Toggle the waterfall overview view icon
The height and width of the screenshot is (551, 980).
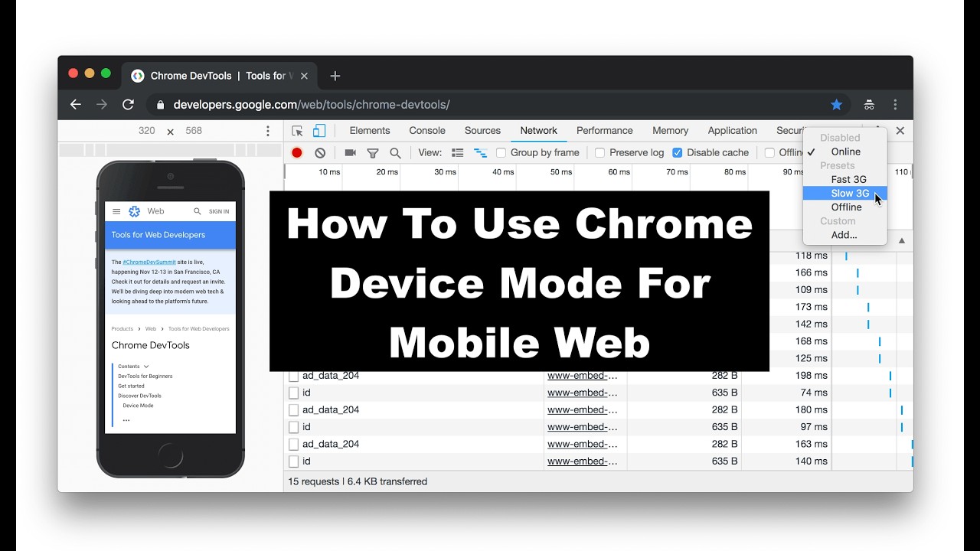pos(481,153)
